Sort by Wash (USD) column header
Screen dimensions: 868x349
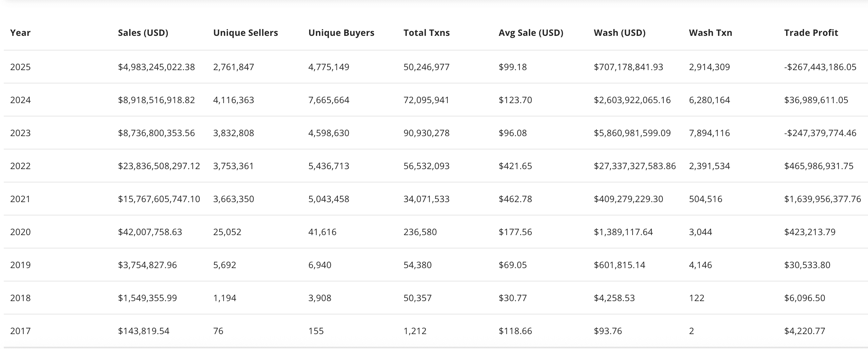[x=619, y=33]
